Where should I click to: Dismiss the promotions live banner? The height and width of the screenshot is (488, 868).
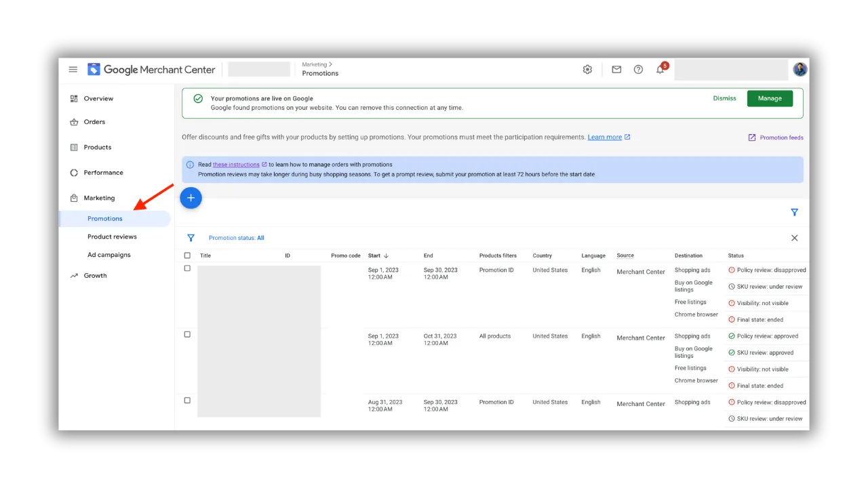tap(724, 98)
